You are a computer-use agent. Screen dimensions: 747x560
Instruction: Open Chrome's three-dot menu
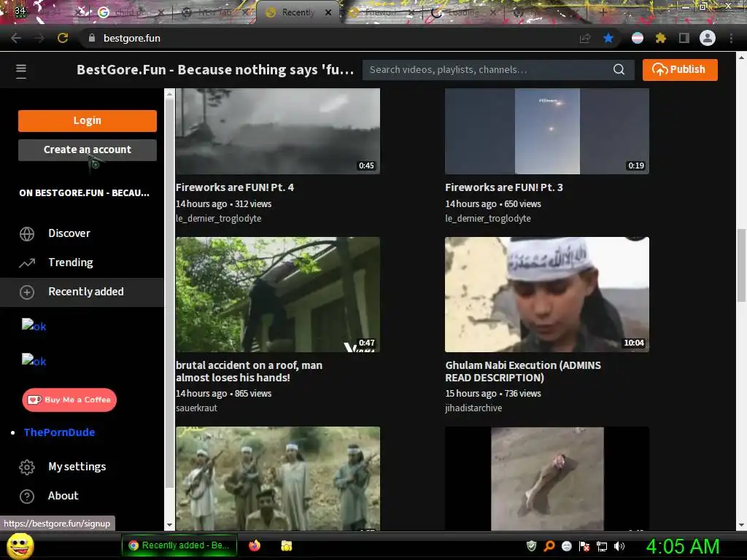click(x=731, y=38)
